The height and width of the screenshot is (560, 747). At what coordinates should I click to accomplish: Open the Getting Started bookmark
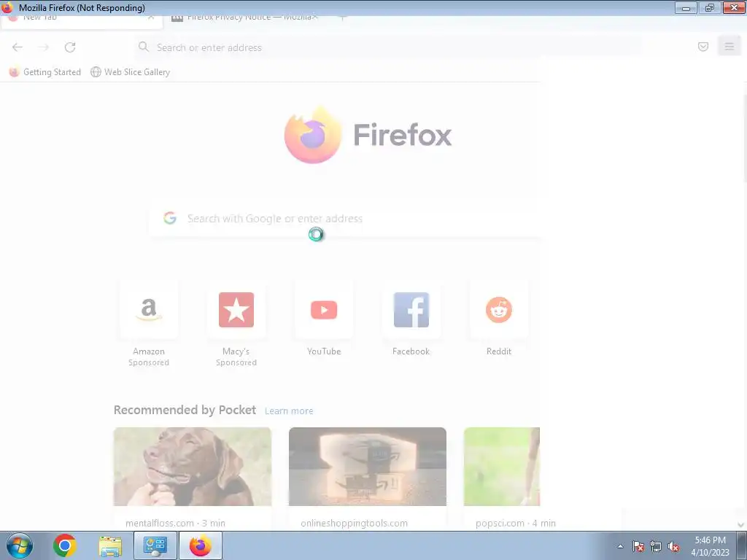[44, 72]
